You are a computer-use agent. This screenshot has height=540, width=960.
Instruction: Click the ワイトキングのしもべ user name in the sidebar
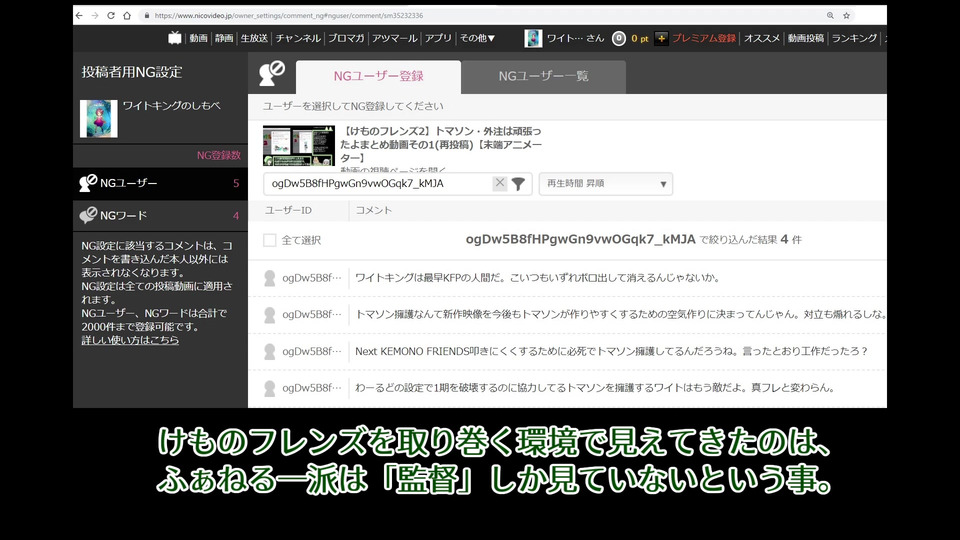pyautogui.click(x=171, y=105)
